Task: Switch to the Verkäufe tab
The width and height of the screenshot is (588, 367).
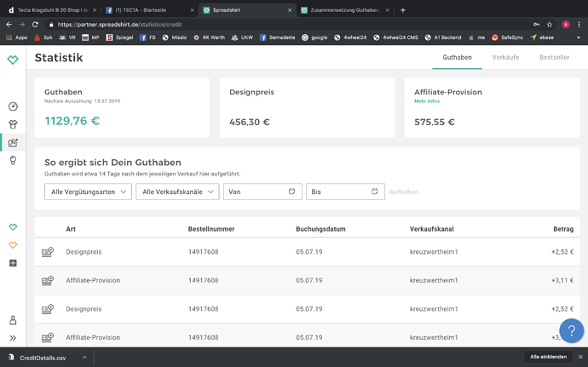Action: [505, 57]
